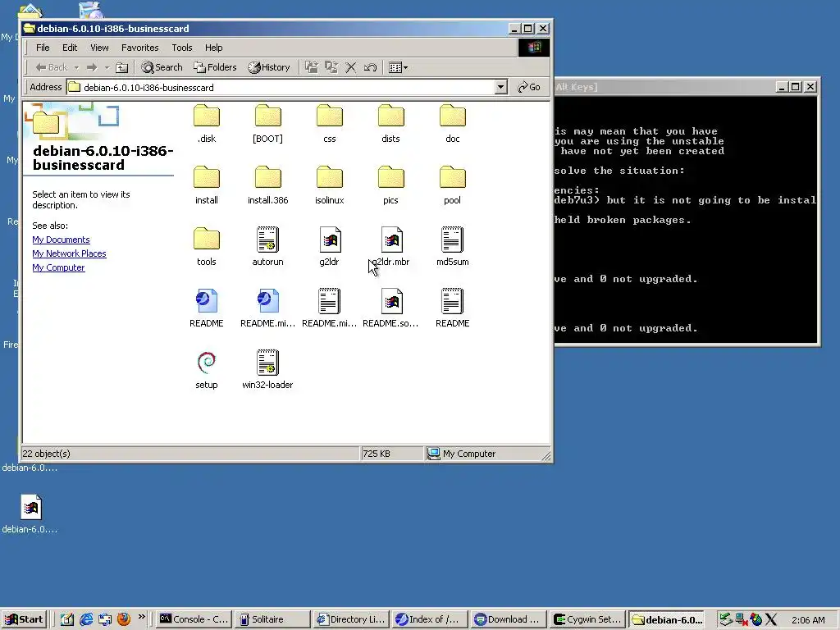840x630 pixels.
Task: Open the My Computer link
Action: coord(58,267)
